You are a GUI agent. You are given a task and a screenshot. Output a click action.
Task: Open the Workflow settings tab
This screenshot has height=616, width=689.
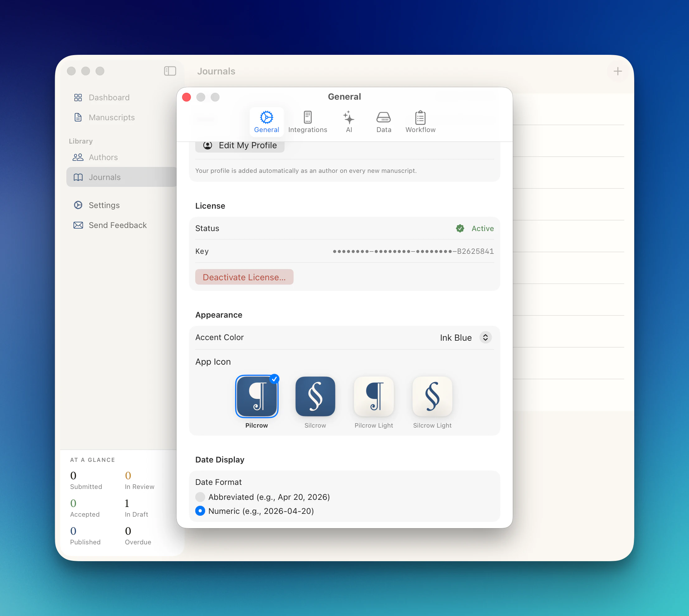[x=420, y=122]
